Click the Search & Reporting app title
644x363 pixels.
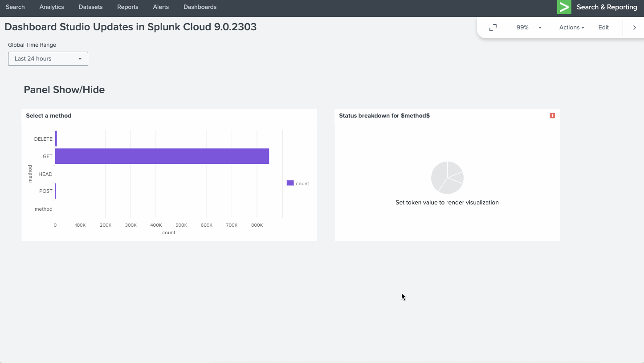(x=607, y=7)
